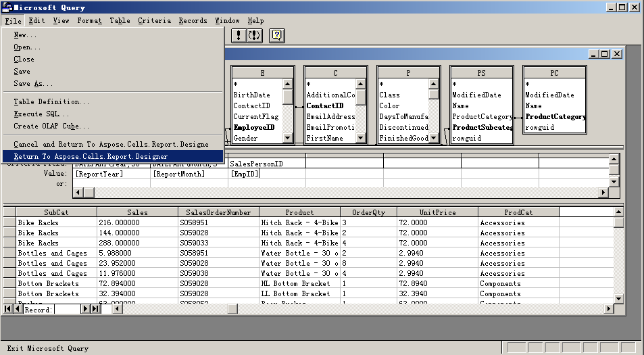
Task: Open the Records menu
Action: click(x=193, y=20)
